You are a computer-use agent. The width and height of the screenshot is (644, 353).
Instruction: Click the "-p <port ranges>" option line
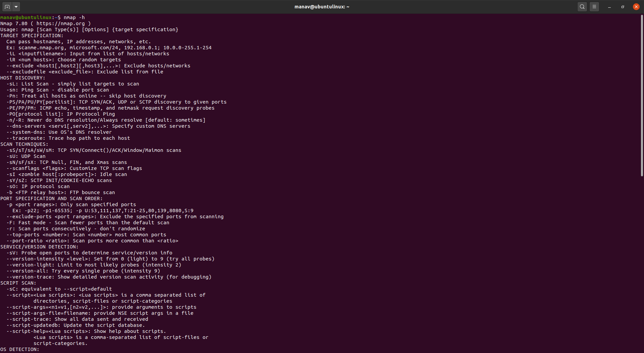(x=71, y=204)
